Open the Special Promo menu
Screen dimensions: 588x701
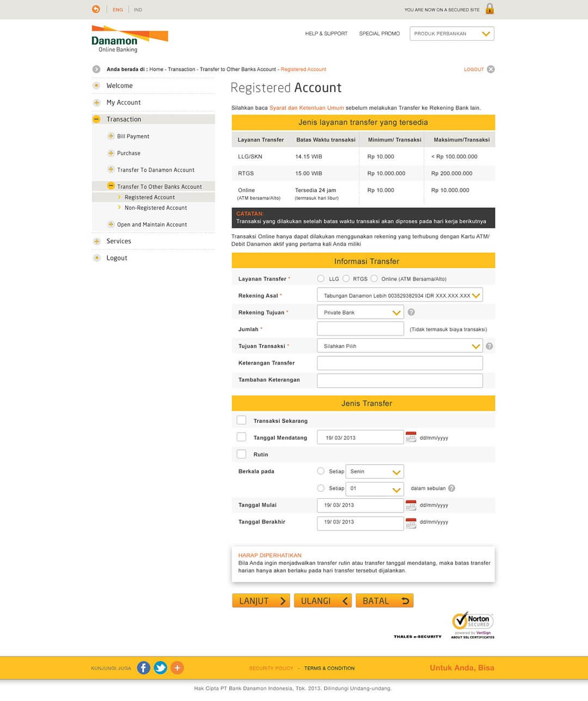point(379,33)
